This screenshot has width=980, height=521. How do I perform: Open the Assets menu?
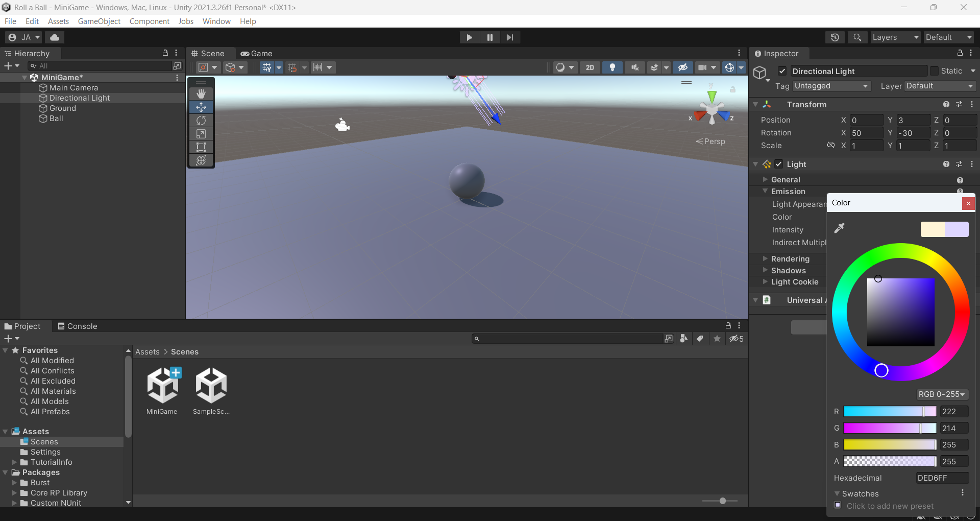point(58,21)
